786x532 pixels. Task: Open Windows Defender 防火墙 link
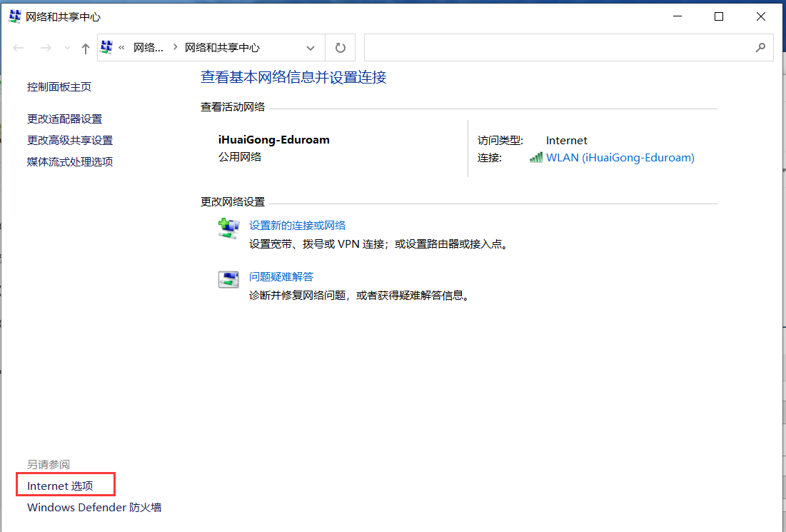click(94, 508)
